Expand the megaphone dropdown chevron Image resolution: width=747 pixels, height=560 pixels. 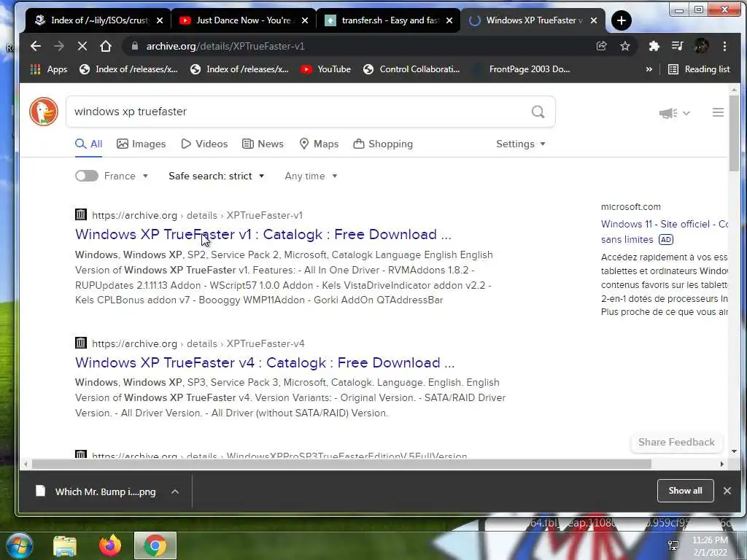click(x=686, y=113)
